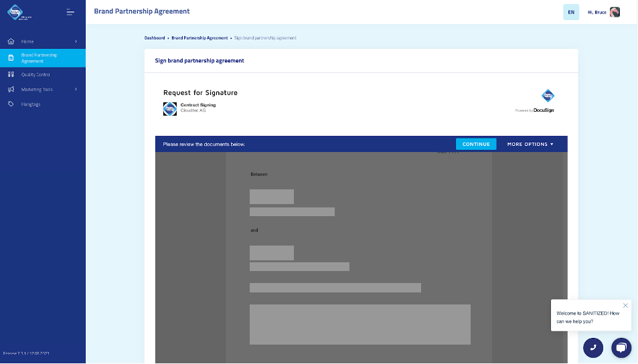638x364 pixels.
Task: Click the page title 'Brand Partnership Agreement'
Action: [x=142, y=11]
